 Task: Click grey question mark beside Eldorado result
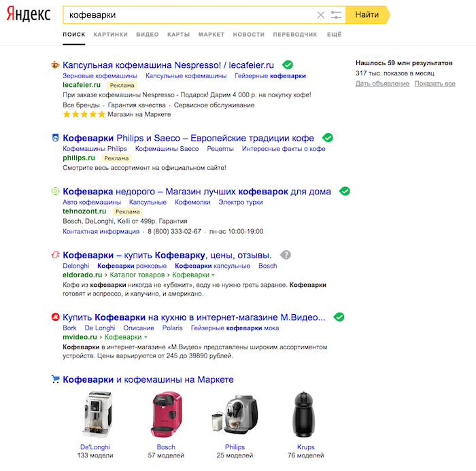coord(286,255)
